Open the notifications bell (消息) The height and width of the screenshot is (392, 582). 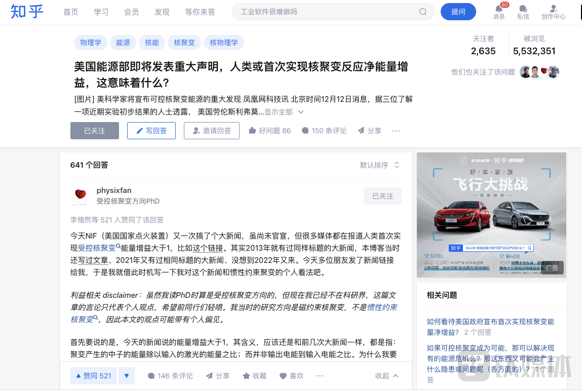pos(498,9)
